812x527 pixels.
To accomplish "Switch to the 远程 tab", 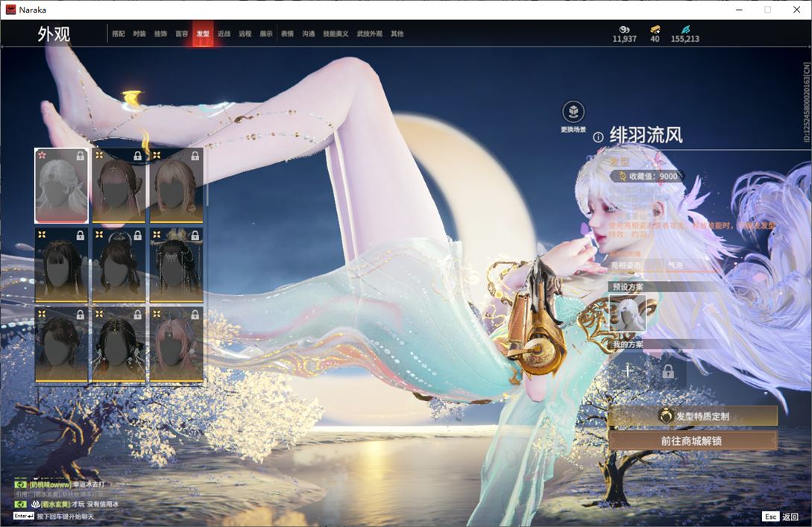I will tap(245, 34).
